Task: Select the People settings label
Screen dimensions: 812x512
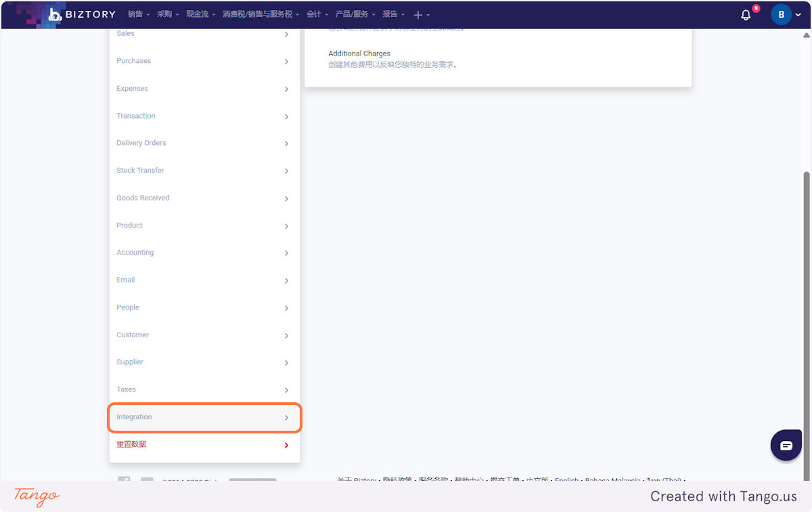Action: [128, 307]
